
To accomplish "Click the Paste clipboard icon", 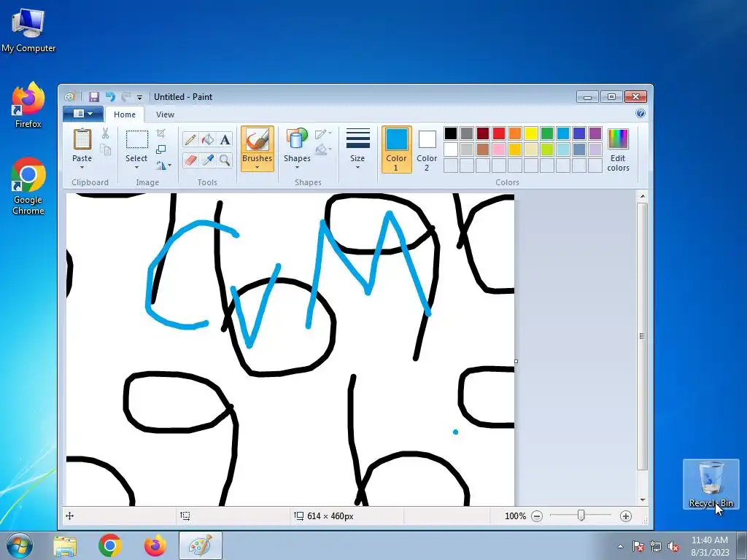I will (x=82, y=139).
